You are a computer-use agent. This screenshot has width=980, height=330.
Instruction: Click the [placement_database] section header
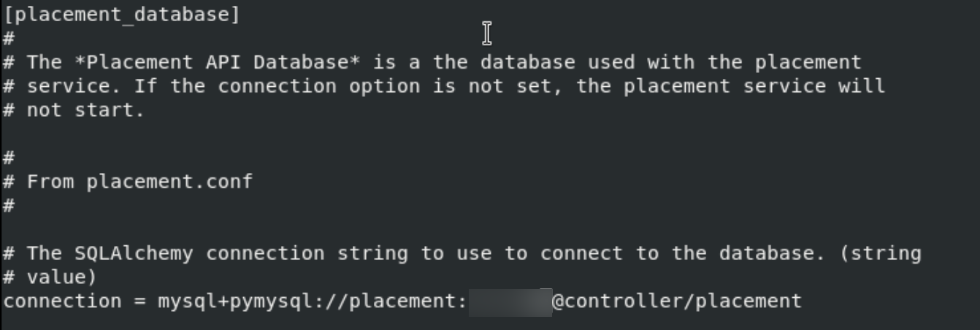(x=121, y=15)
